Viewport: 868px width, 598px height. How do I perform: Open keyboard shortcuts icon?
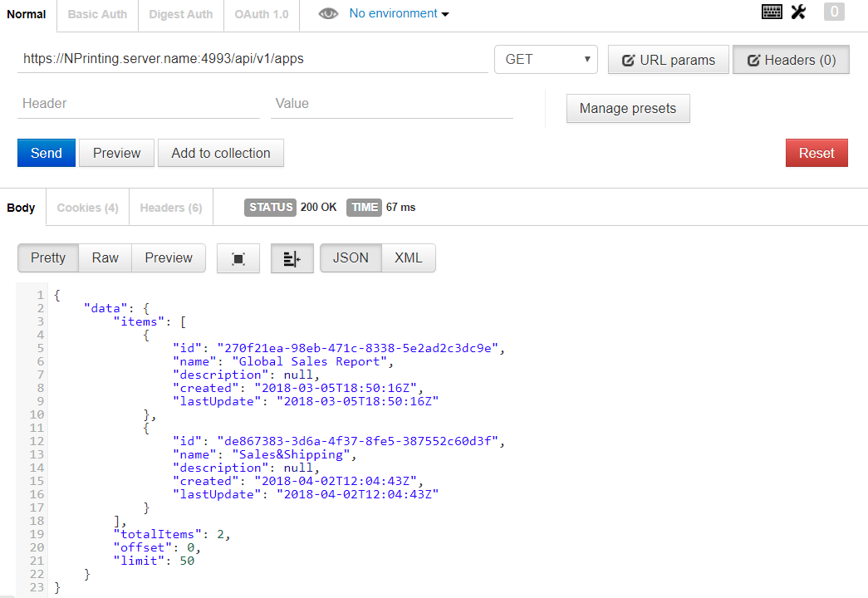(772, 12)
